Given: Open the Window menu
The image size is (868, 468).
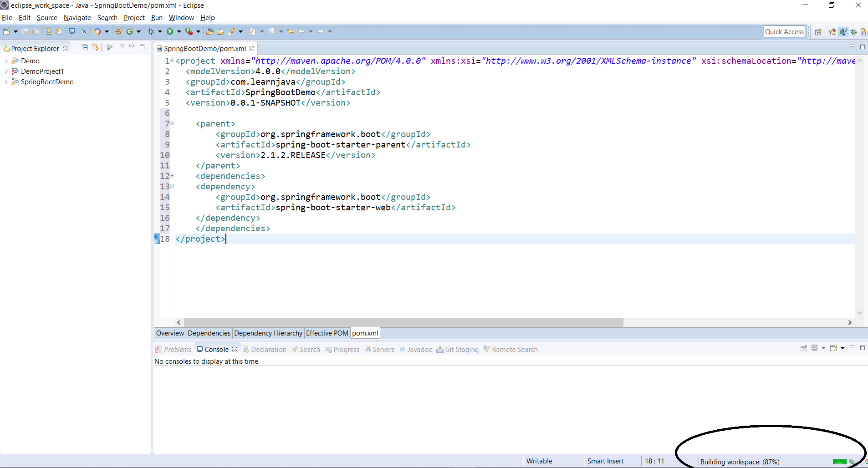Looking at the screenshot, I should [x=181, y=18].
